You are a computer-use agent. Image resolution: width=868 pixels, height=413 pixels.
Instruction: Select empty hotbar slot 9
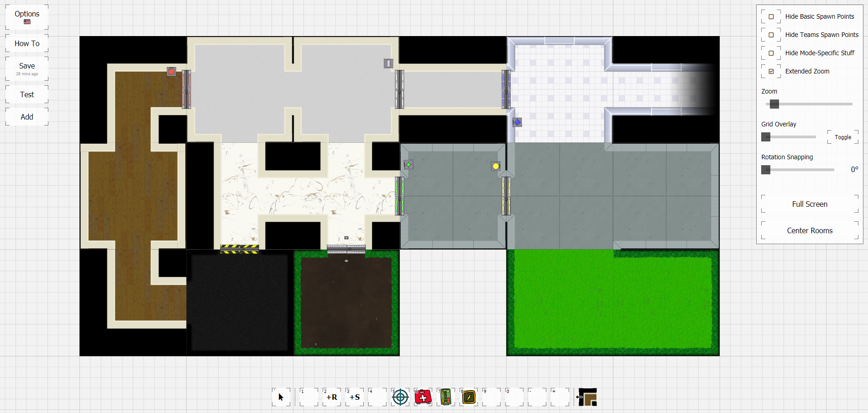pos(492,397)
